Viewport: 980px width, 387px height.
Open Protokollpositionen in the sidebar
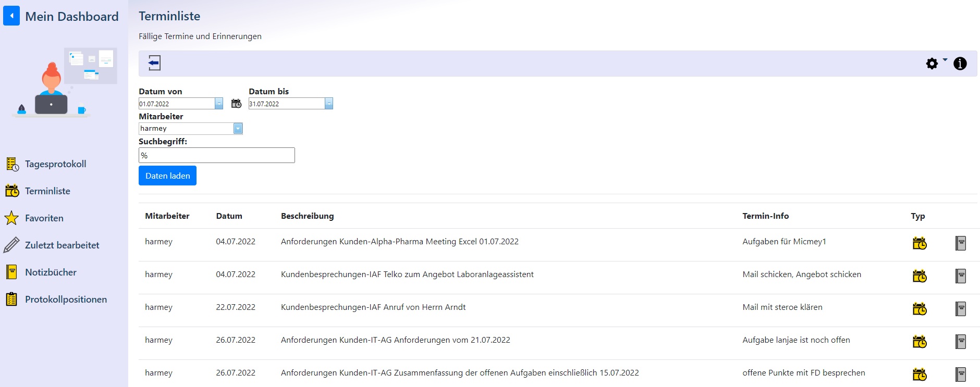click(66, 299)
